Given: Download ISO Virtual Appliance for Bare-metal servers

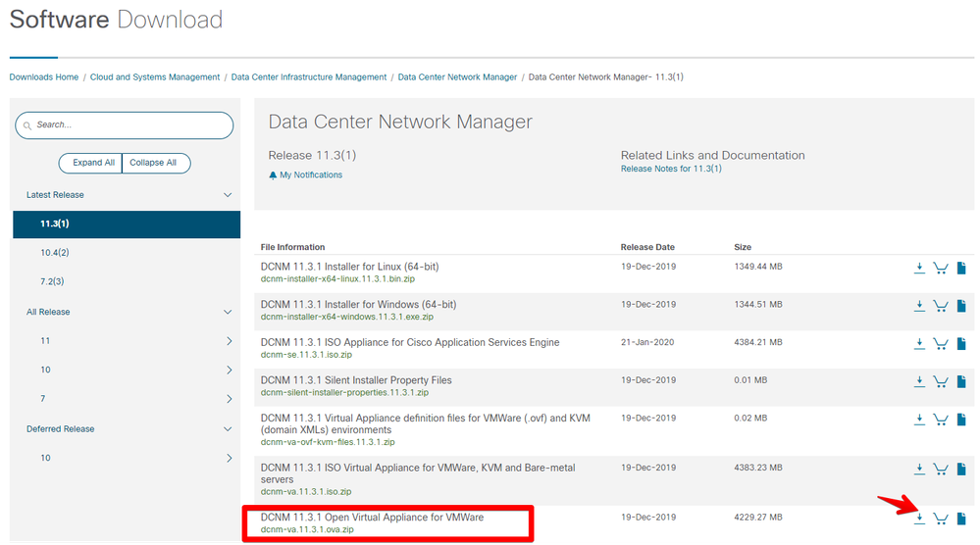Looking at the screenshot, I should tap(919, 469).
